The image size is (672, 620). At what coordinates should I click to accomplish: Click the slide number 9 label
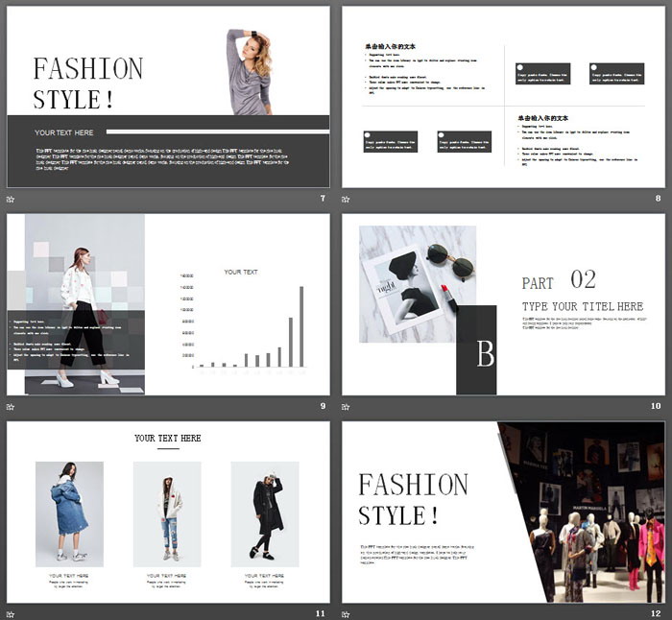[323, 406]
